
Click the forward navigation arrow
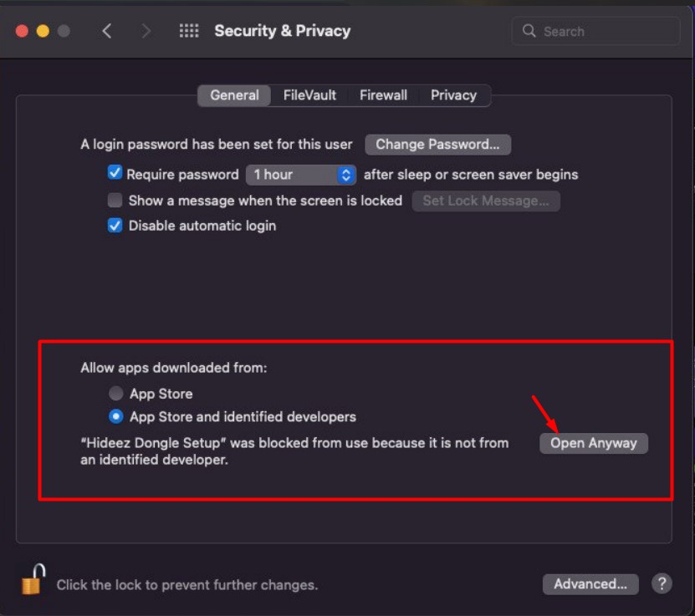[x=146, y=31]
